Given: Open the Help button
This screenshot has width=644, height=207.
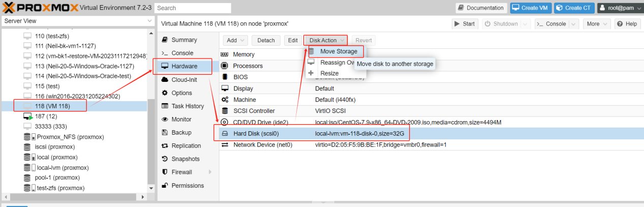Looking at the screenshot, I should [627, 24].
